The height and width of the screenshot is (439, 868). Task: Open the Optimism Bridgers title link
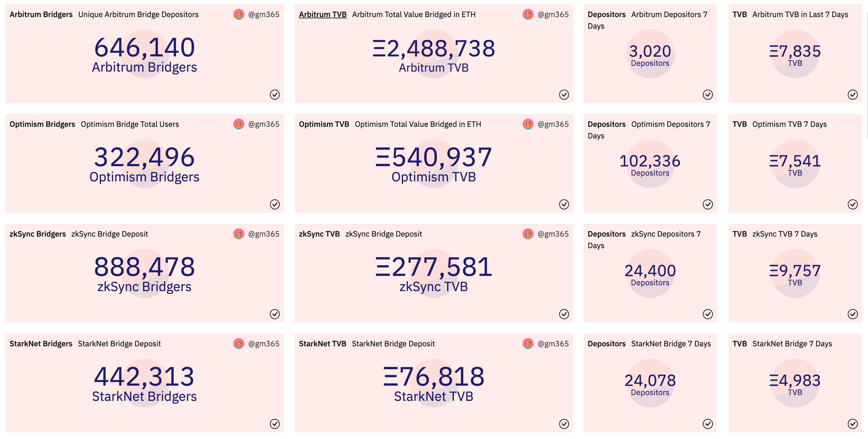[x=42, y=124]
